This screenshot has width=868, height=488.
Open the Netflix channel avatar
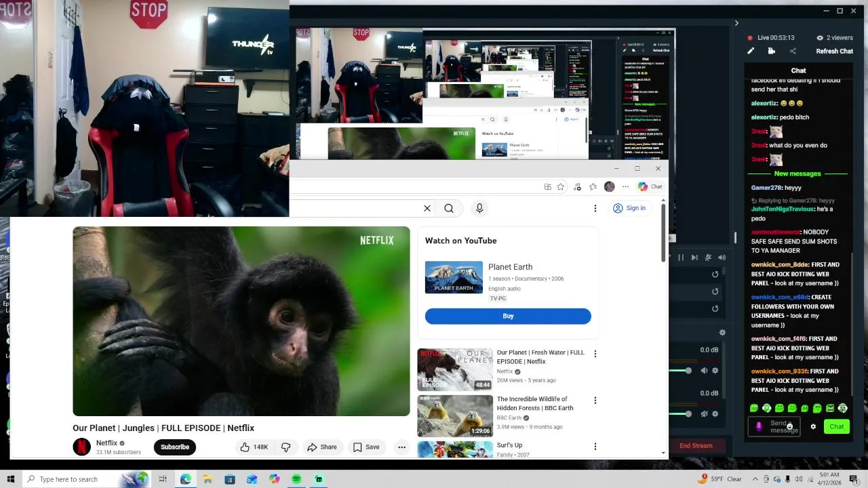point(82,447)
